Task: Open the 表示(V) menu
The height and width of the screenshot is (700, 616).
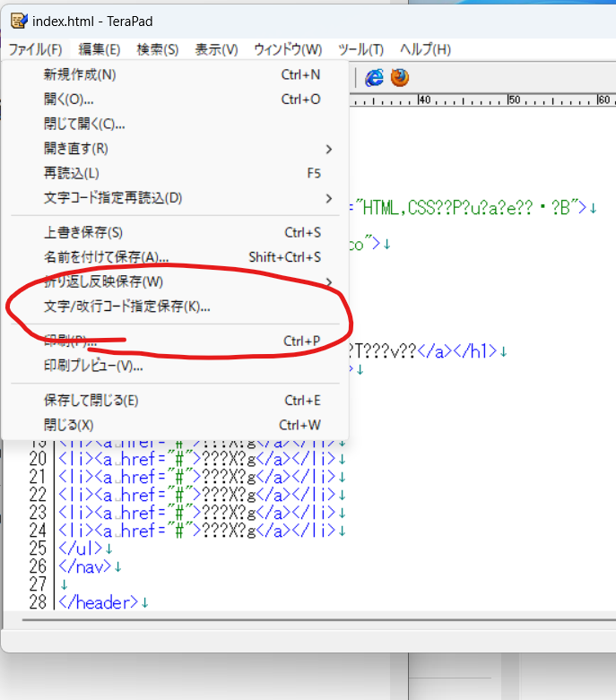Action: tap(216, 49)
